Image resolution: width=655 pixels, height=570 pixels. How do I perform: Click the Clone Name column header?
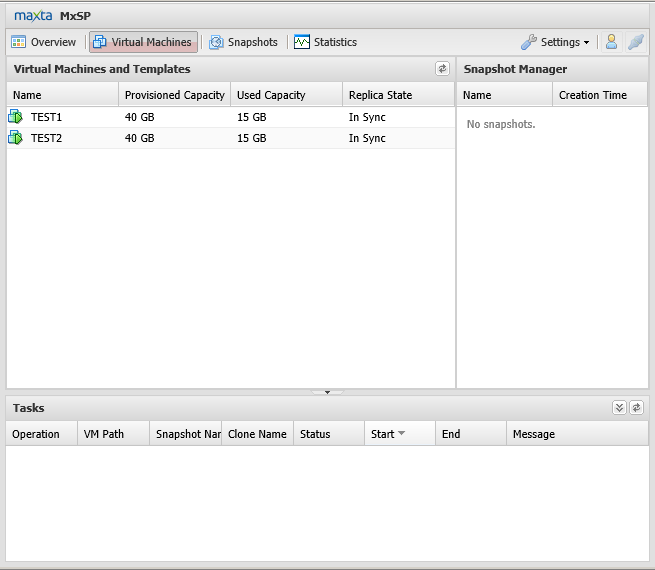pyautogui.click(x=258, y=434)
